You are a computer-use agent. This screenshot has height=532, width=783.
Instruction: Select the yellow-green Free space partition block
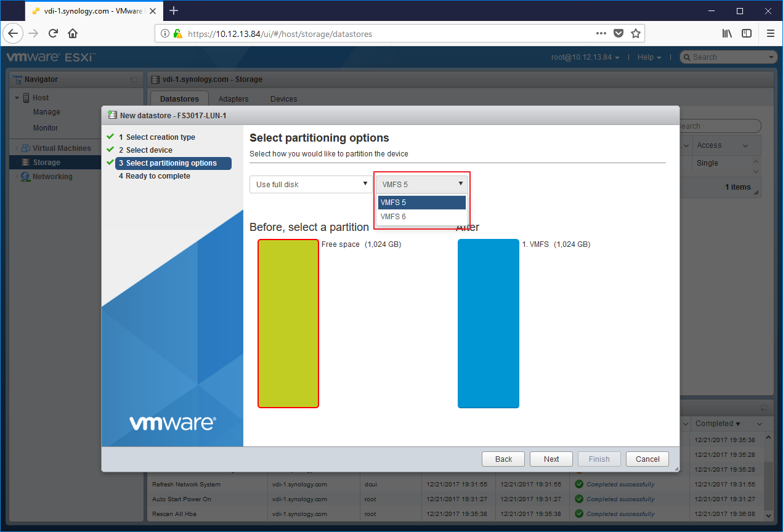[x=288, y=323]
